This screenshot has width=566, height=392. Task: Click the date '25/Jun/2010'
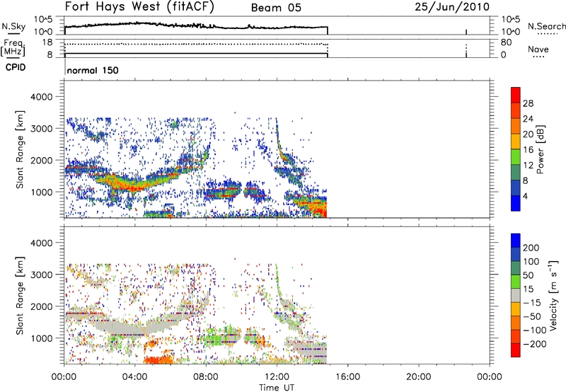(452, 6)
